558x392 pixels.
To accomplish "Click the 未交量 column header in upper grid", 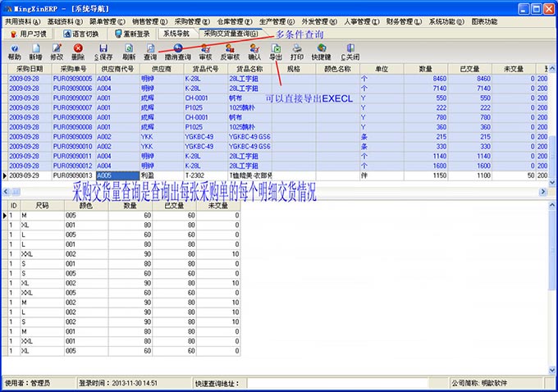I will point(514,69).
